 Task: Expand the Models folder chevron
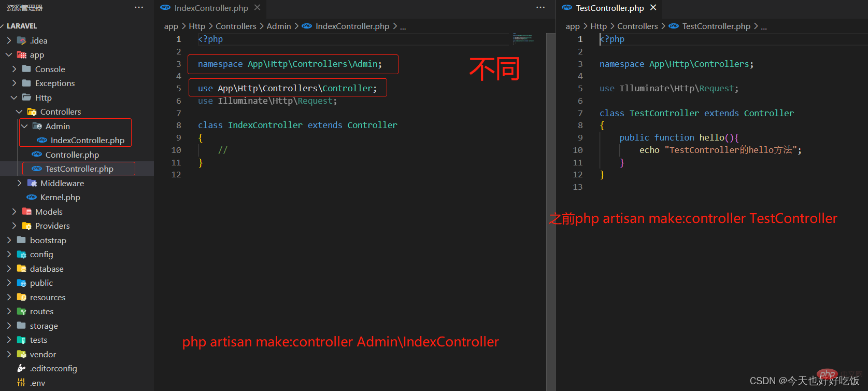tap(14, 212)
